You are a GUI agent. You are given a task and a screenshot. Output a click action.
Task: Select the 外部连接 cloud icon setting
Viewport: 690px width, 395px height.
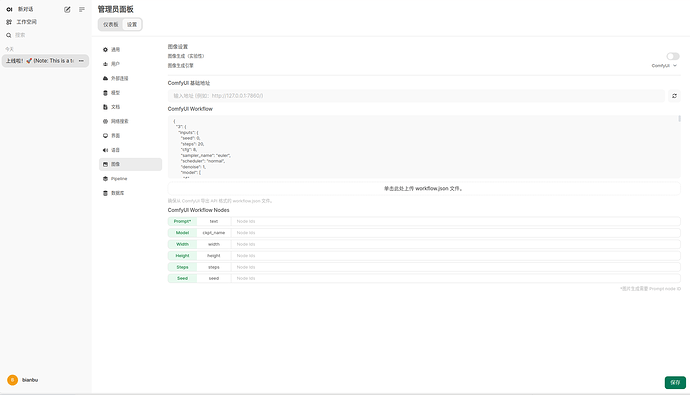105,78
